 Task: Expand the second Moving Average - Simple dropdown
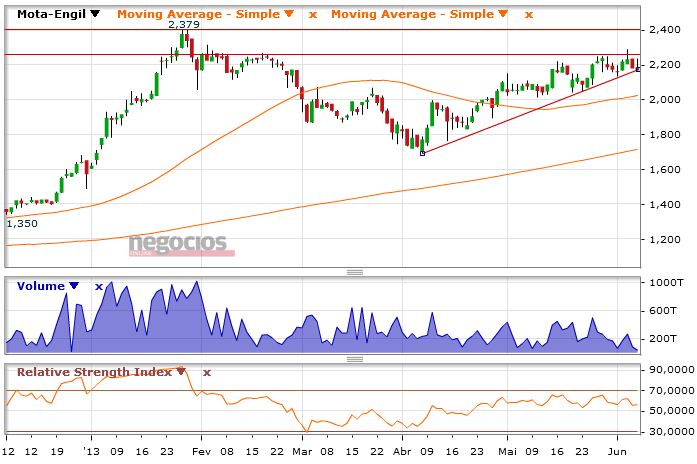coord(503,14)
